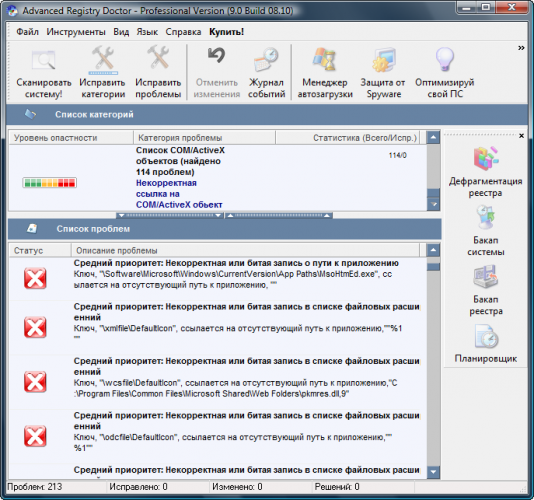Click the Описание проблемы column header

[246, 250]
